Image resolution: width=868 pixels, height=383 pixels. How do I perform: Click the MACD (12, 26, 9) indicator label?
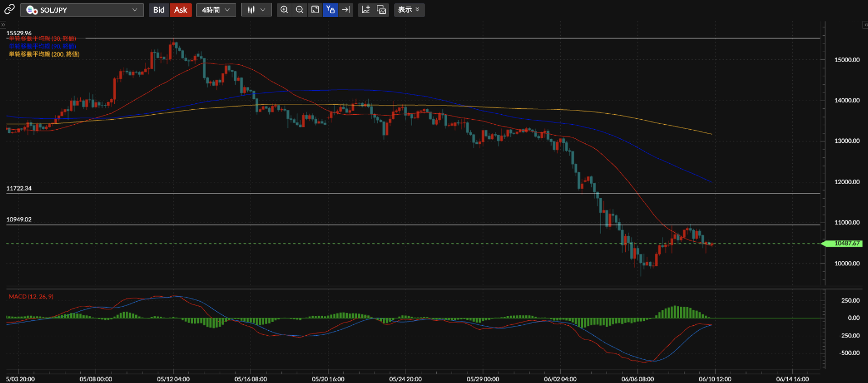click(31, 297)
